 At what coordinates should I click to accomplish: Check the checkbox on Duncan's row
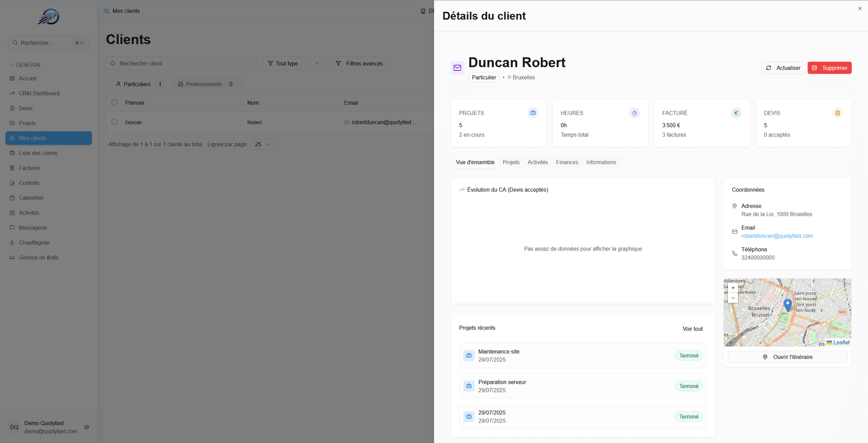point(114,122)
